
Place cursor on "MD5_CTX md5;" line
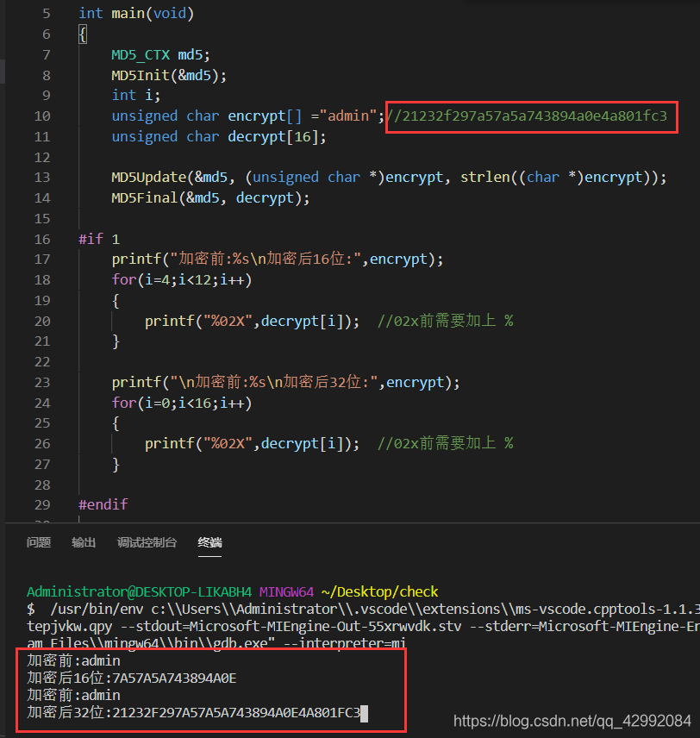click(x=160, y=54)
